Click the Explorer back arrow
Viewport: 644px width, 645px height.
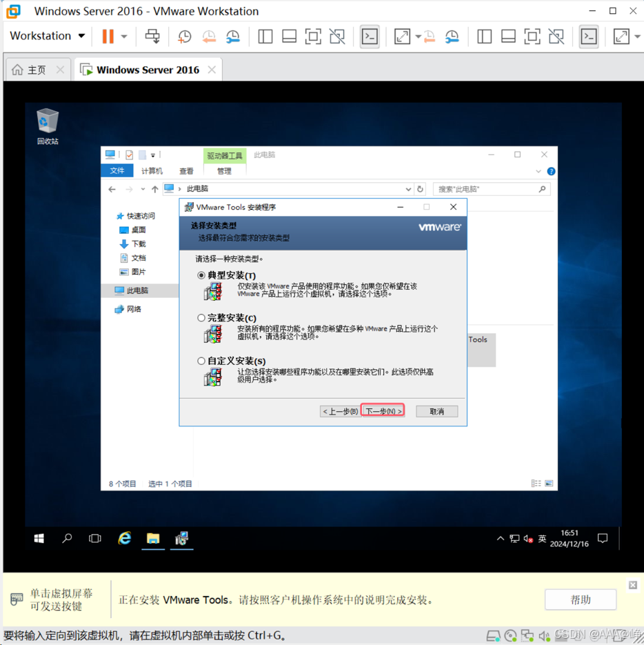coord(112,189)
